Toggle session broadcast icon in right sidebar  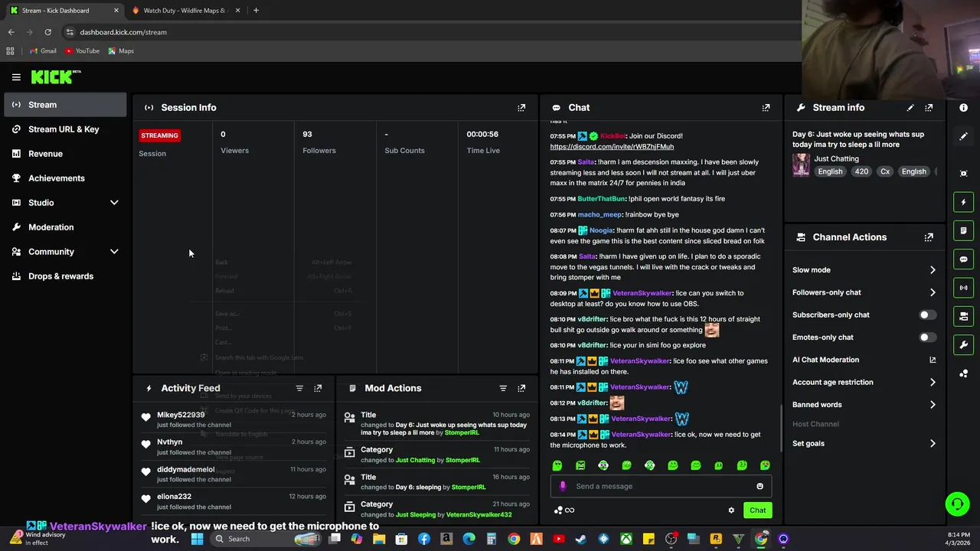click(x=964, y=288)
